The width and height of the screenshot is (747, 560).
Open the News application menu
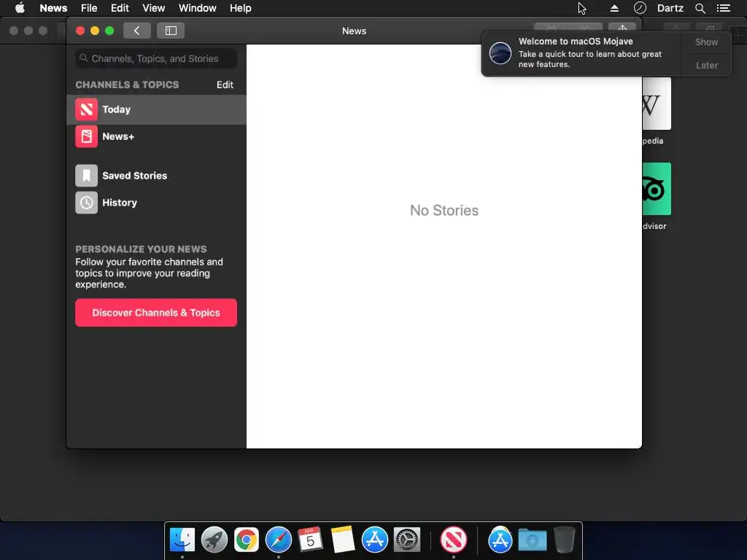coord(53,8)
